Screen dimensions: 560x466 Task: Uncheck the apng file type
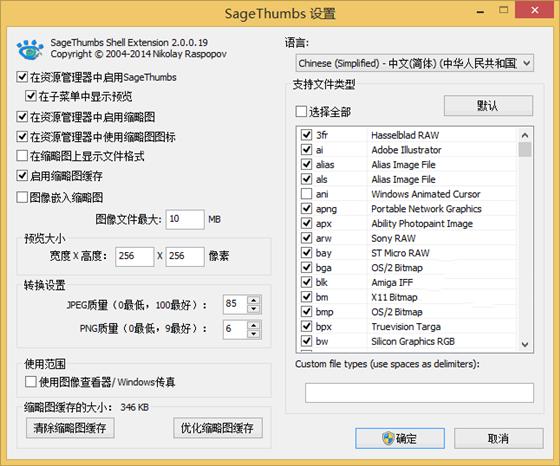coord(306,208)
